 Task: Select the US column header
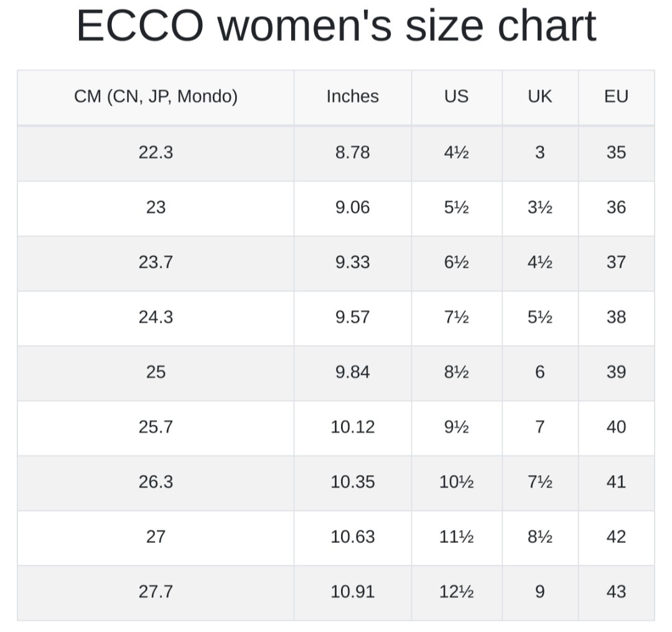pos(456,97)
